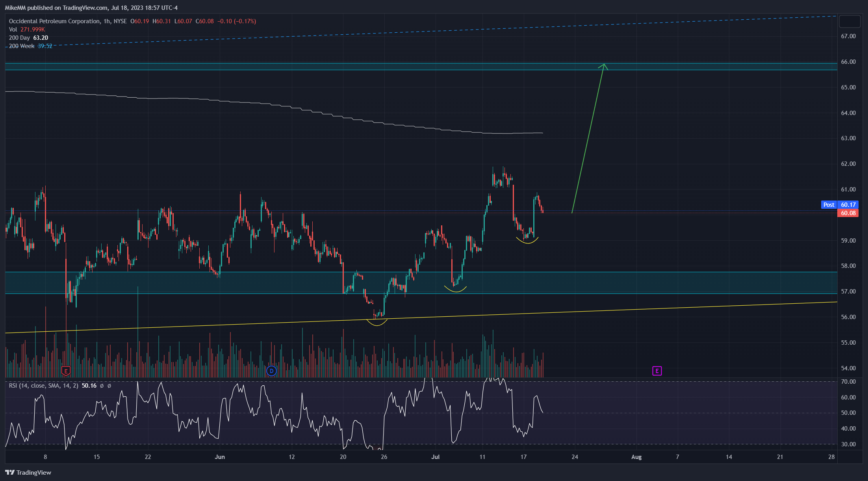Click the Jun date label on time axis

[x=220, y=457]
